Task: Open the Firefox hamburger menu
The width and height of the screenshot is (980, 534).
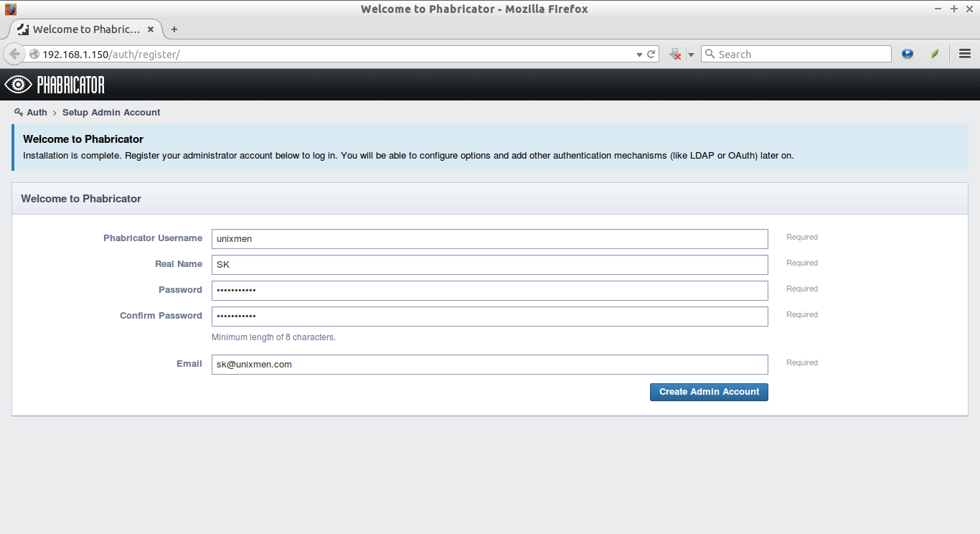Action: pos(965,54)
